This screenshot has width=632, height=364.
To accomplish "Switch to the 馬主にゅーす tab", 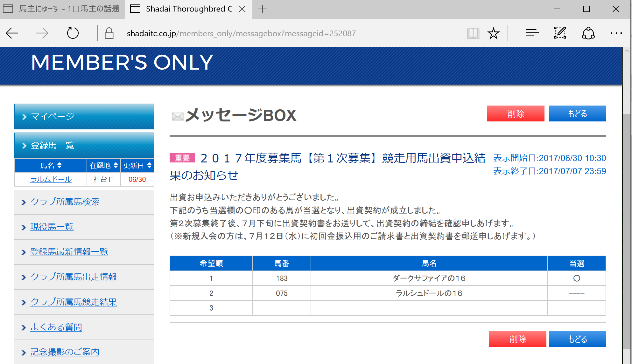I will click(62, 9).
